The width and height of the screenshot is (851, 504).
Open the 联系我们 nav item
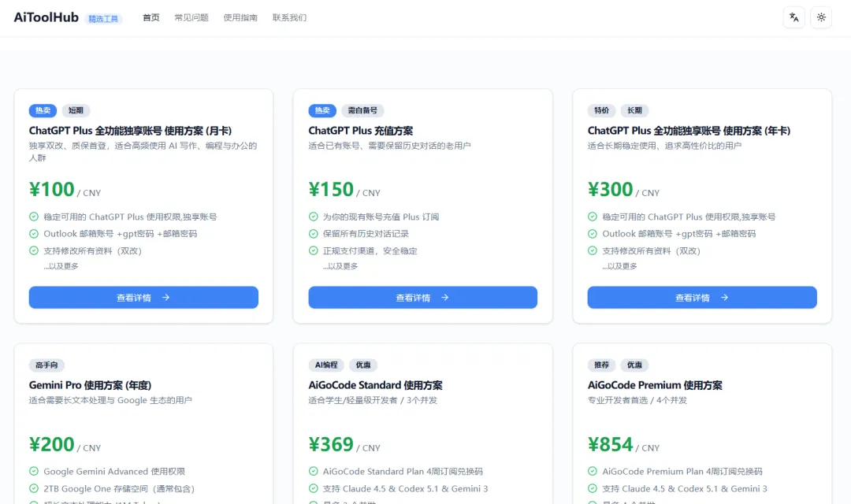[289, 18]
